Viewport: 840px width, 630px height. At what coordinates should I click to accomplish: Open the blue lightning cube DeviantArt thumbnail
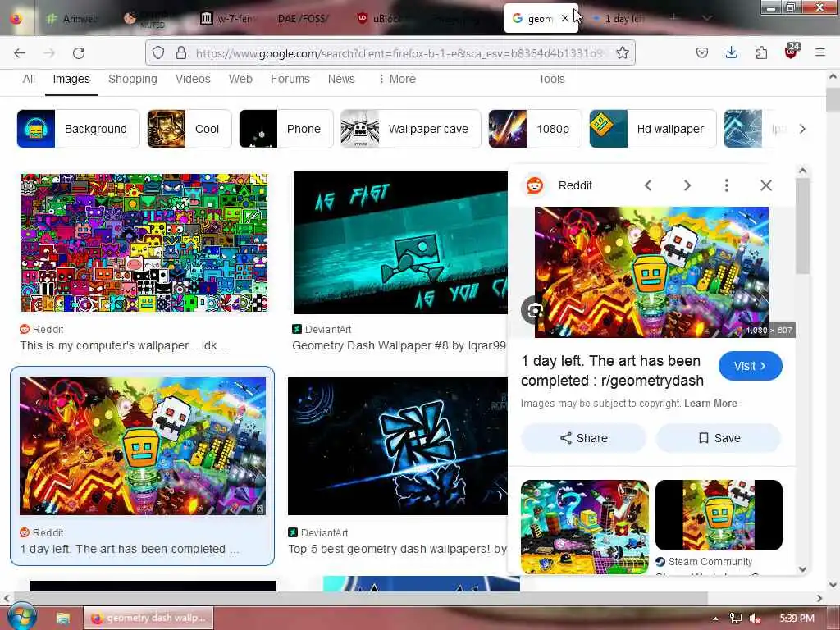398,446
